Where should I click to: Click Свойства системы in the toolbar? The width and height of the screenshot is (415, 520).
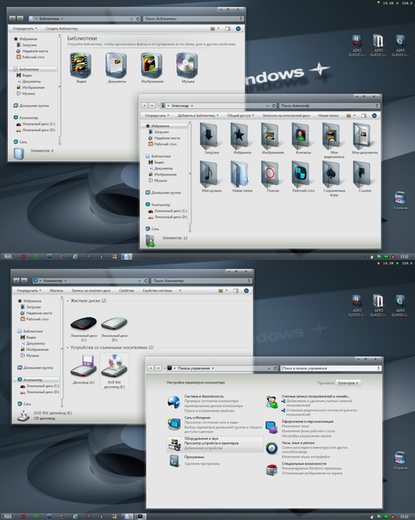(157, 290)
